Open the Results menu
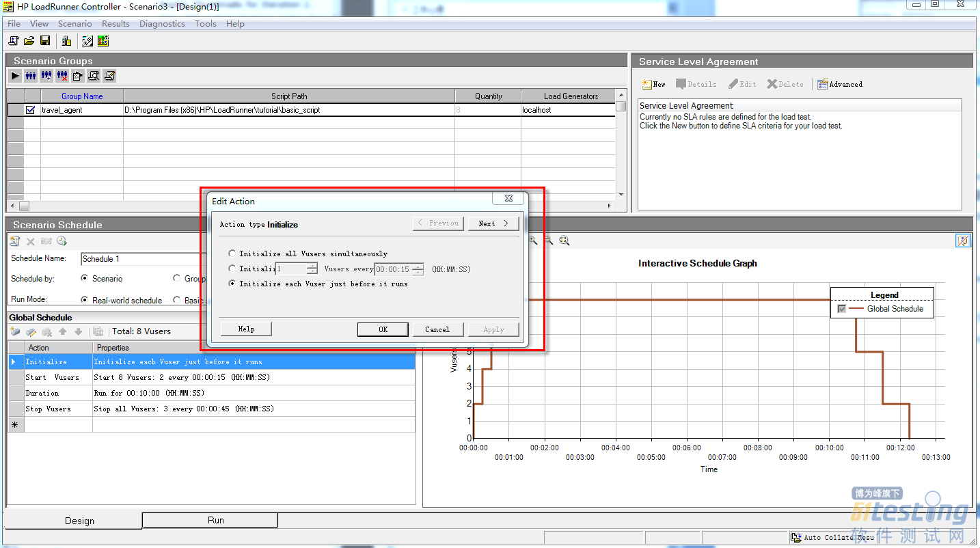 click(x=115, y=23)
